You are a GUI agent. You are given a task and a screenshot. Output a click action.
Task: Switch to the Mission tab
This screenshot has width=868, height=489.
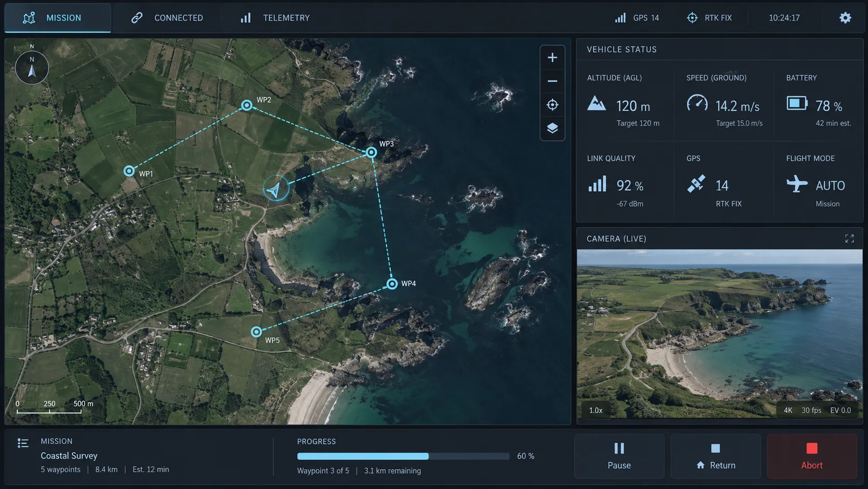58,18
